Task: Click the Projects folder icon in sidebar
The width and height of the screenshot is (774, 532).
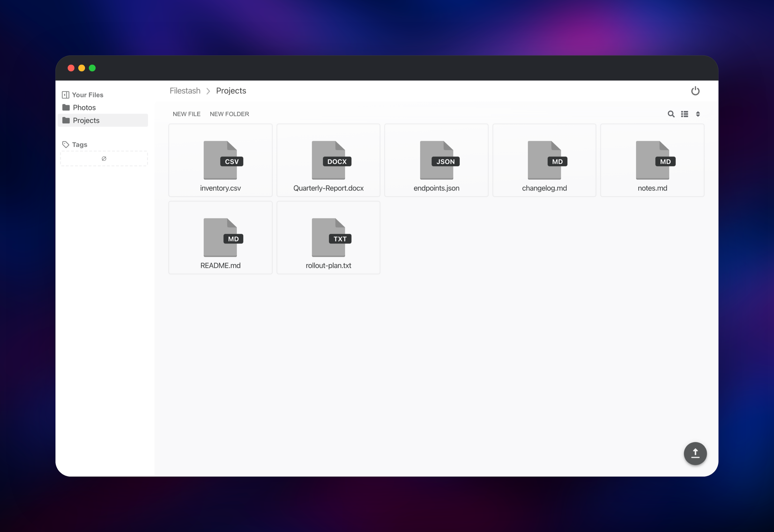Action: (66, 120)
